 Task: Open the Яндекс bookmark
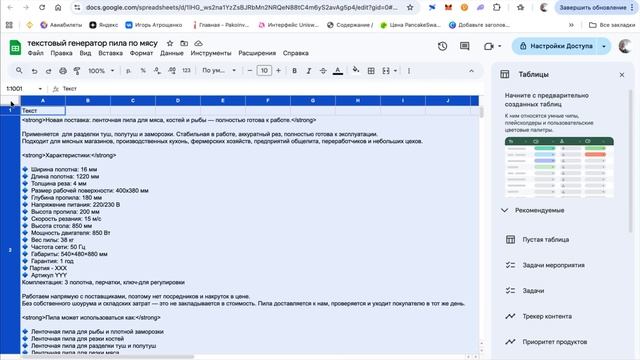[x=104, y=25]
